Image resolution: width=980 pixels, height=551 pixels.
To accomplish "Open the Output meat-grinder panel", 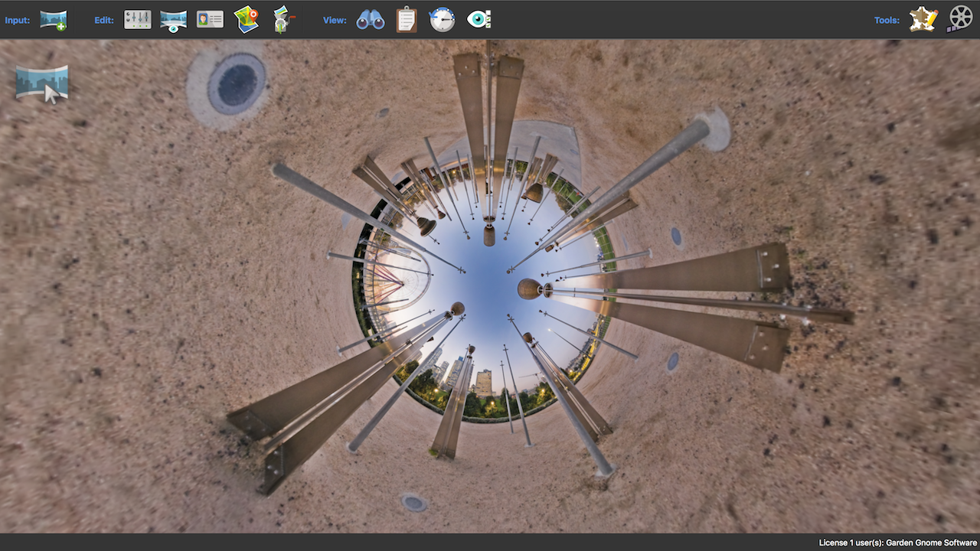I will click(282, 20).
